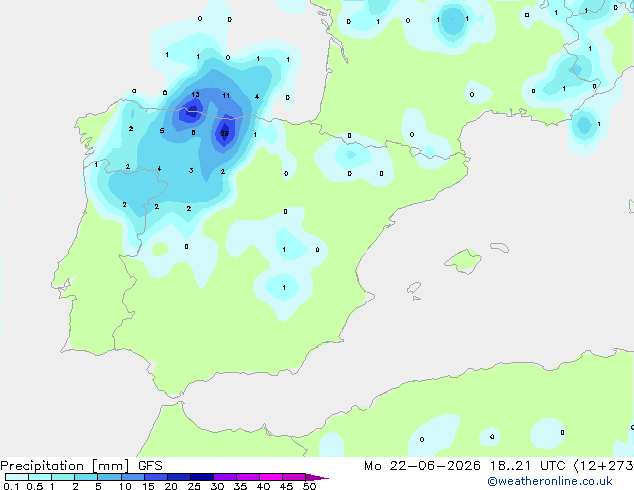Select the 'Mo 22-06-2026 18..21 UTC' timestamp
The width and height of the screenshot is (634, 490).
pyautogui.click(x=464, y=466)
